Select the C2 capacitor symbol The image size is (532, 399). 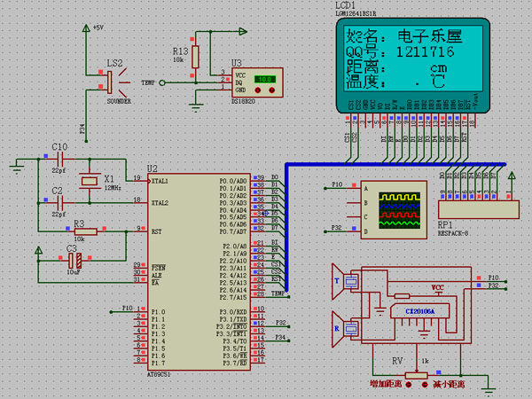pyautogui.click(x=59, y=203)
